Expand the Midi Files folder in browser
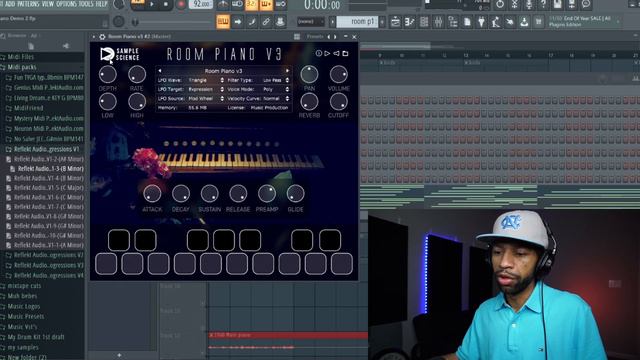 [21, 57]
